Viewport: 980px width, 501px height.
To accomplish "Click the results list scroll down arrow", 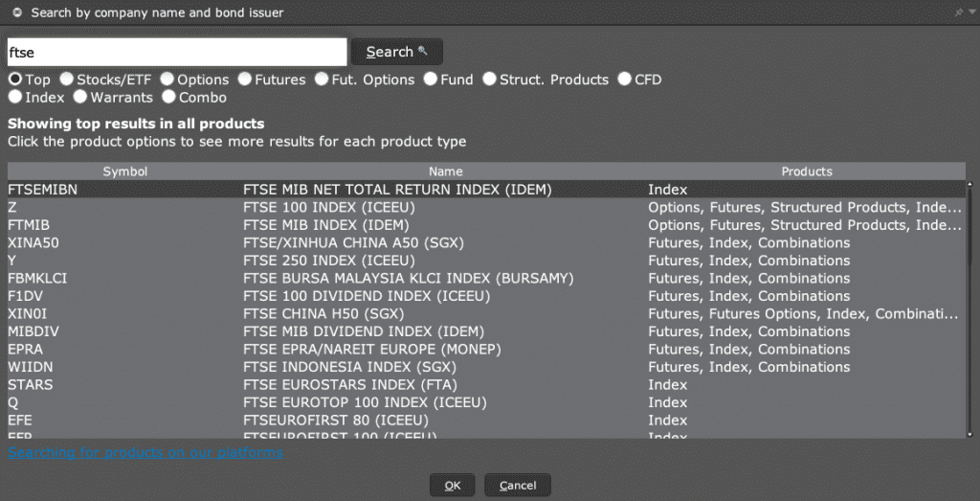I will 970,433.
